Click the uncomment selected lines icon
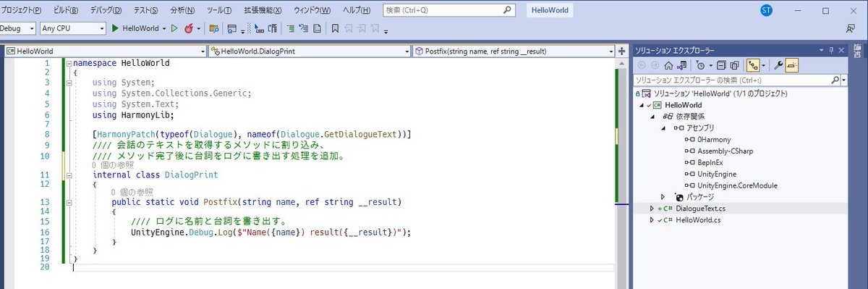This screenshot has width=868, height=289. pyautogui.click(x=304, y=28)
